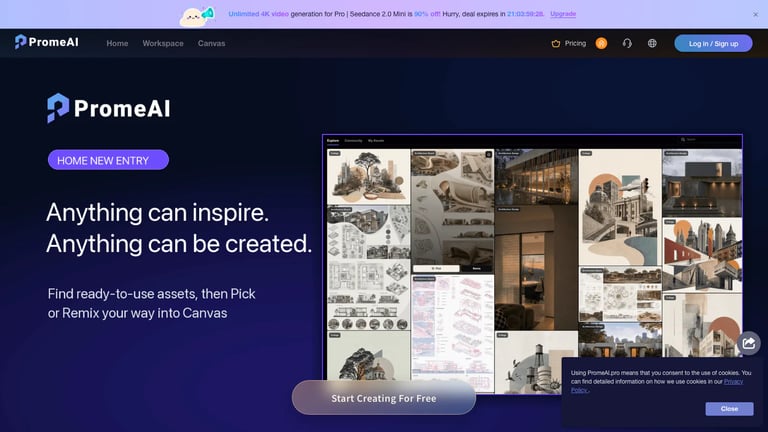Screen dimensions: 768x432
Task: Select the Explore tab in the preview
Action: pyautogui.click(x=333, y=141)
